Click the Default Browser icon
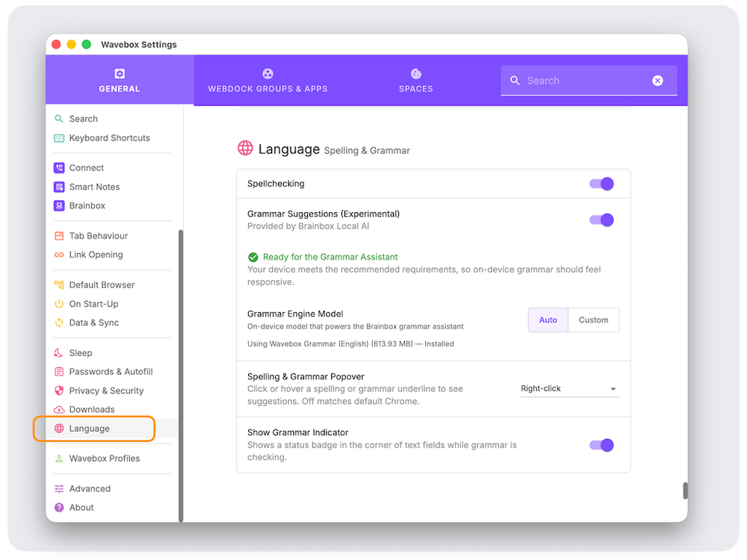 pyautogui.click(x=59, y=284)
